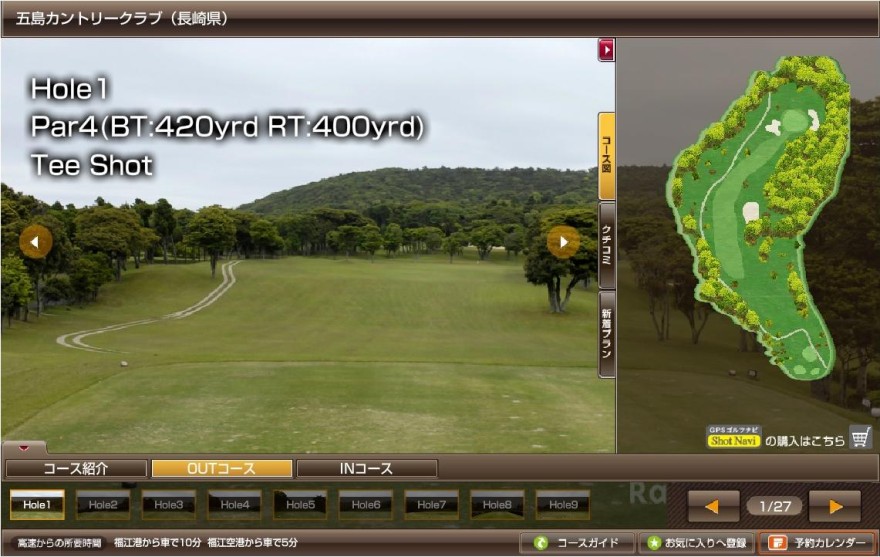This screenshot has height=557, width=880.
Task: Go to next page with orange arrow
Action: 834,506
